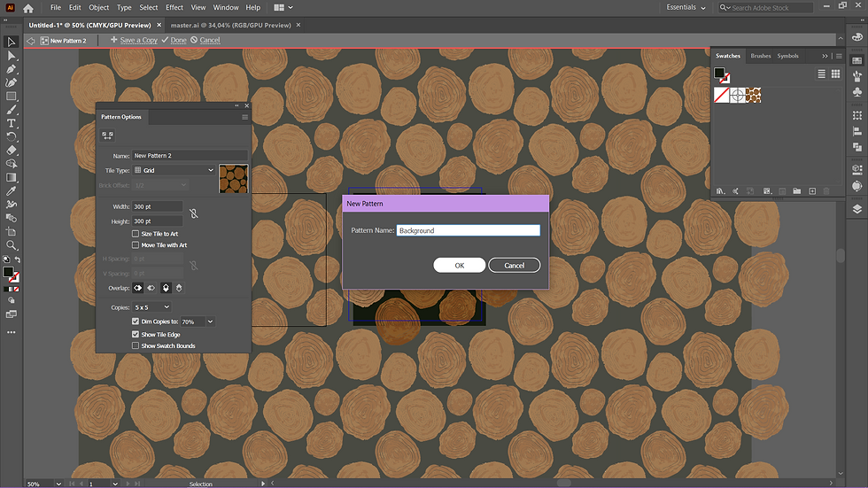The height and width of the screenshot is (488, 868).
Task: Open the Effect menu
Action: coord(174,8)
